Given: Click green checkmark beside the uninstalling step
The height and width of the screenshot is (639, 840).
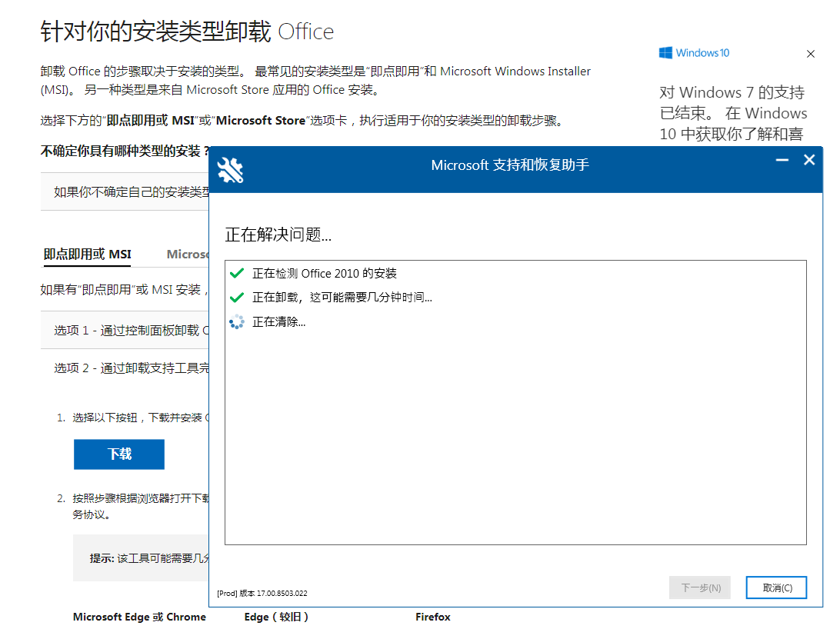Looking at the screenshot, I should [x=237, y=298].
